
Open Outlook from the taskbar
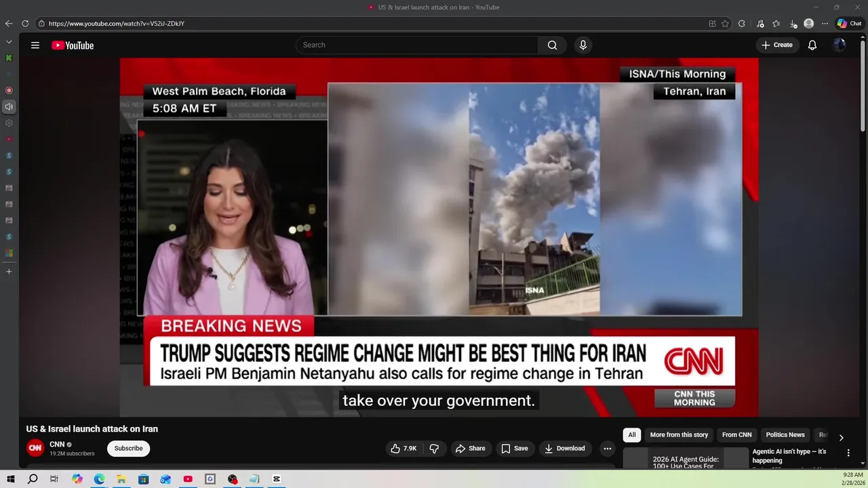coord(165,479)
